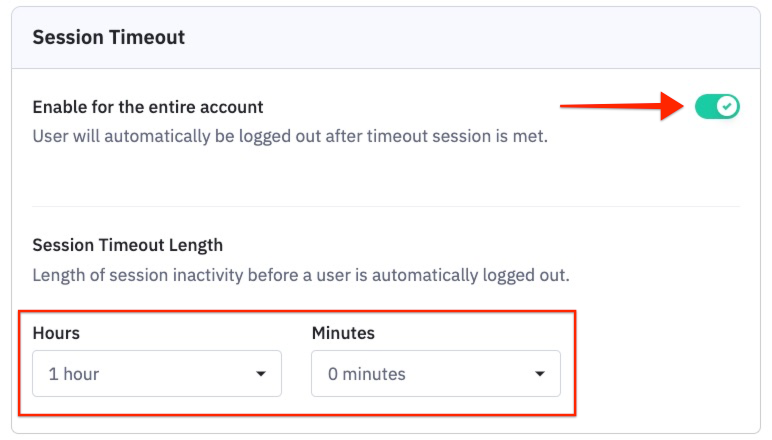
Task: Click the divider line above Session Timeout Length
Action: [x=386, y=207]
